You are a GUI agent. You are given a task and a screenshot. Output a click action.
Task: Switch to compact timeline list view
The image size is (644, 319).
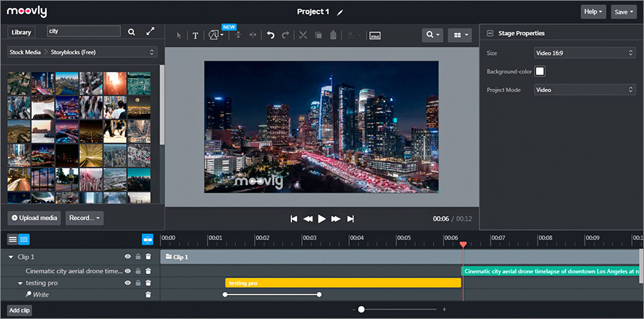pyautogui.click(x=13, y=240)
